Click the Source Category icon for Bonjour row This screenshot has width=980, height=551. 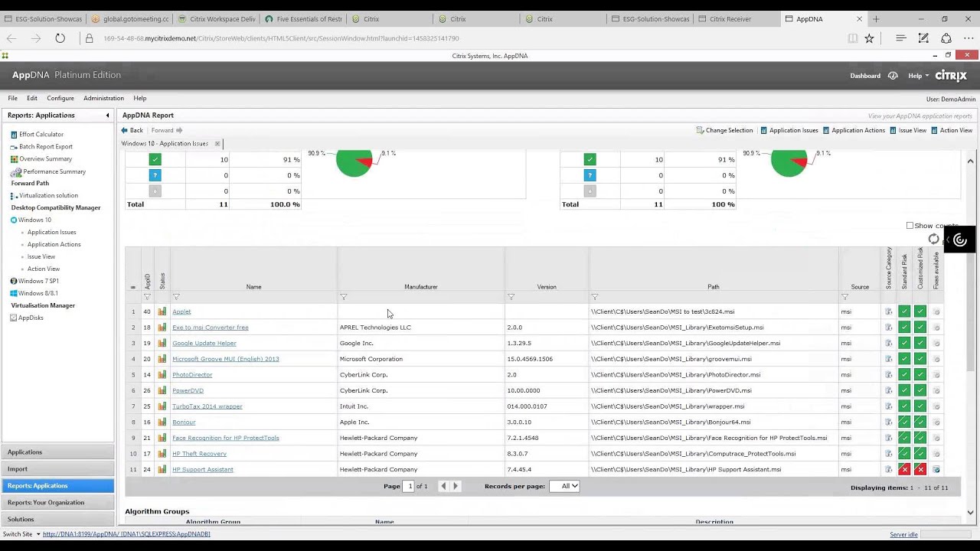pyautogui.click(x=889, y=422)
